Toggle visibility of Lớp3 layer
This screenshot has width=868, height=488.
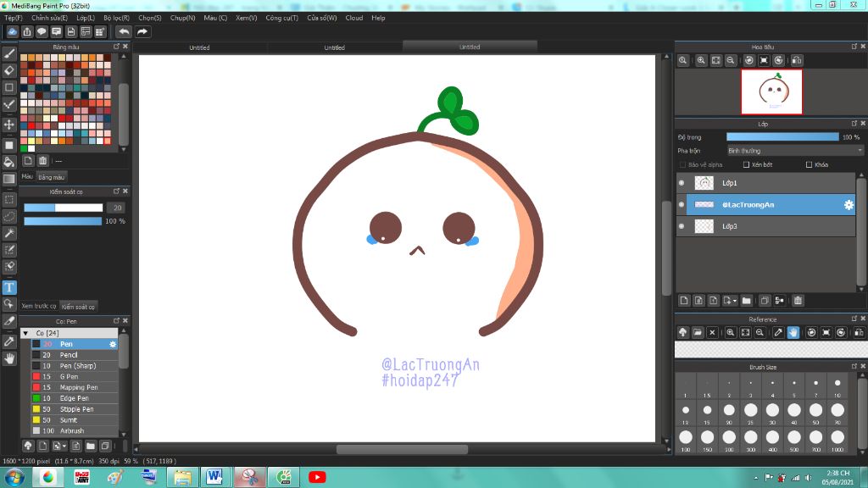pos(682,225)
